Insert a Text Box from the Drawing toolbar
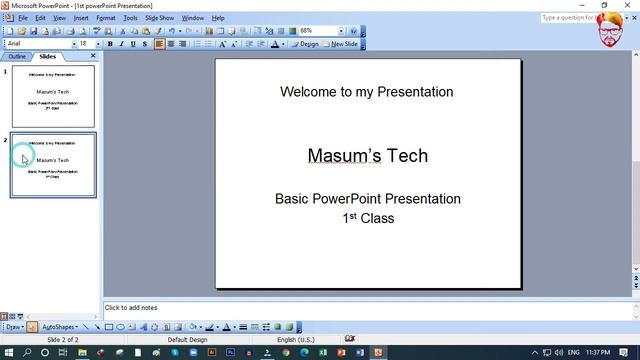640x360 pixels. coord(132,327)
